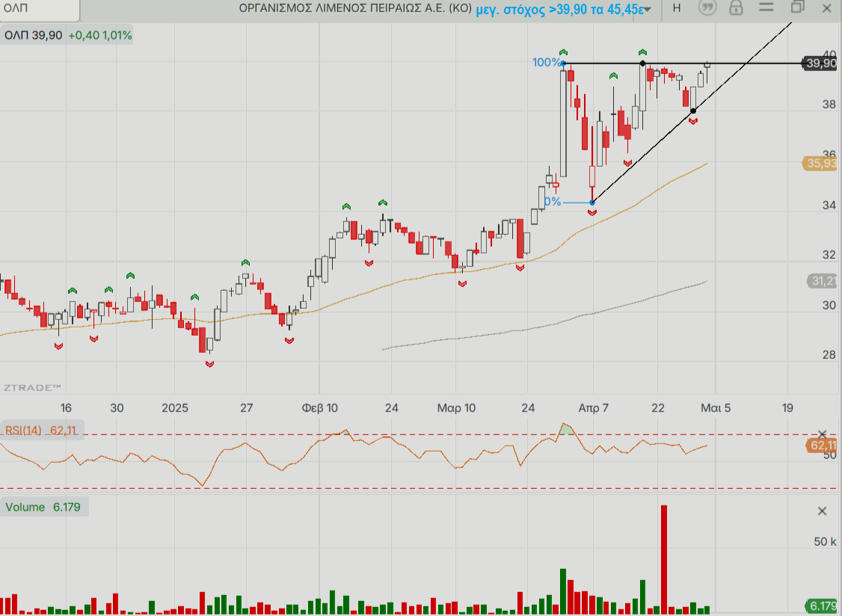Image resolution: width=842 pixels, height=616 pixels.
Task: Select the grey 31,2 moving average tag
Action: [x=823, y=281]
